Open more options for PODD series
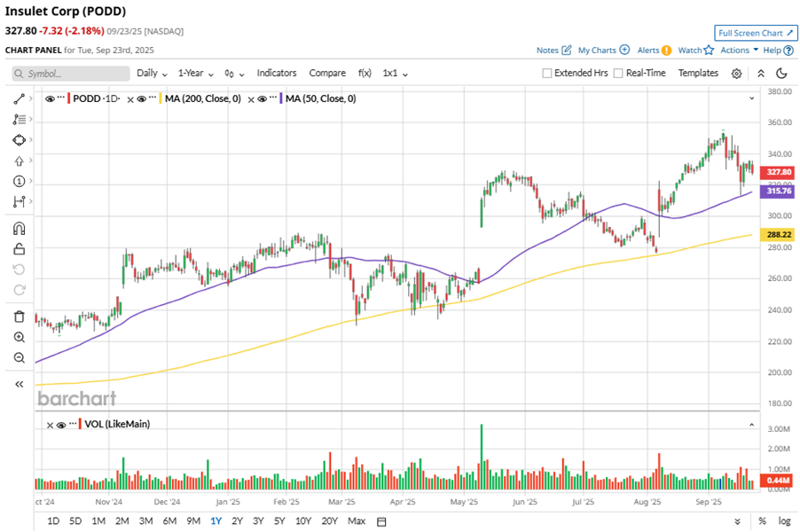The image size is (800, 532). 61,97
